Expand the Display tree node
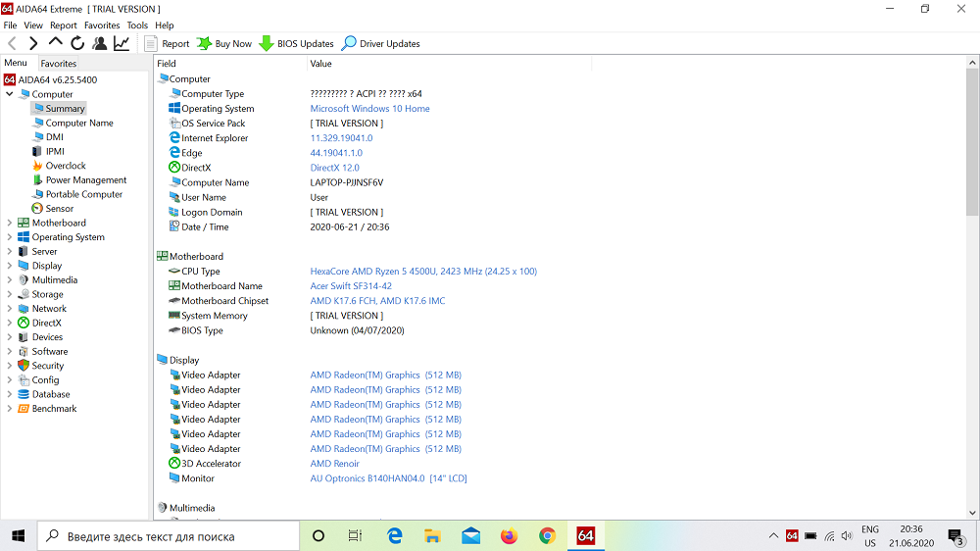The width and height of the screenshot is (980, 551). pyautogui.click(x=10, y=266)
